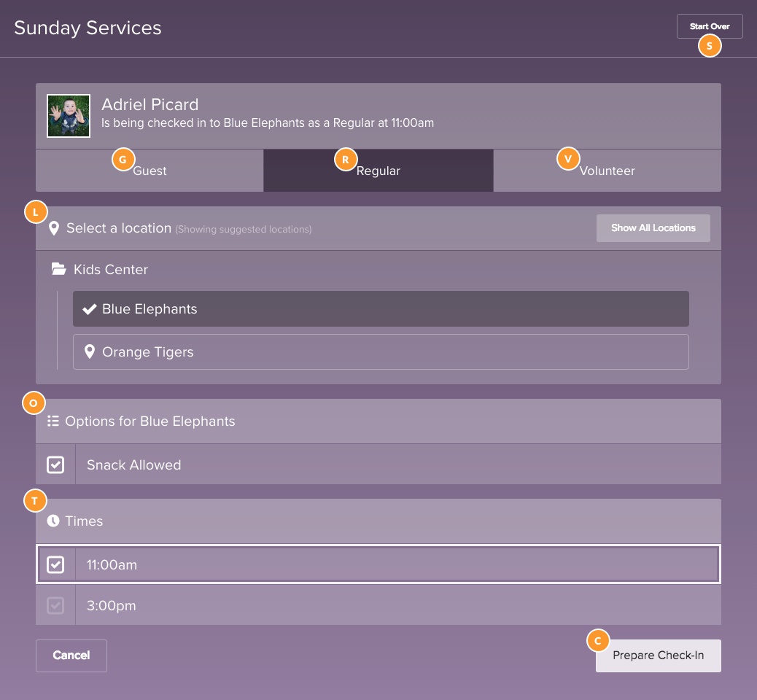Click the checkmark icon on Blue Elephants
Image resolution: width=757 pixels, height=700 pixels.
coord(89,308)
